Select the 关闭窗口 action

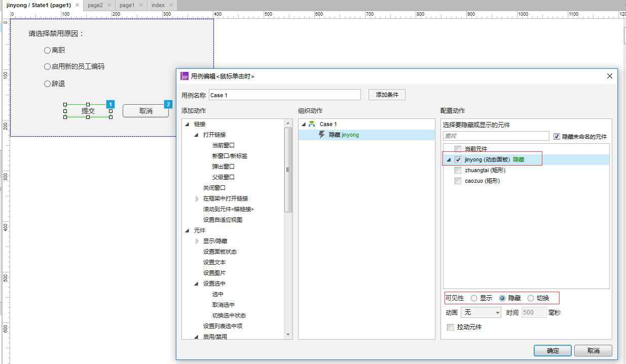(214, 188)
